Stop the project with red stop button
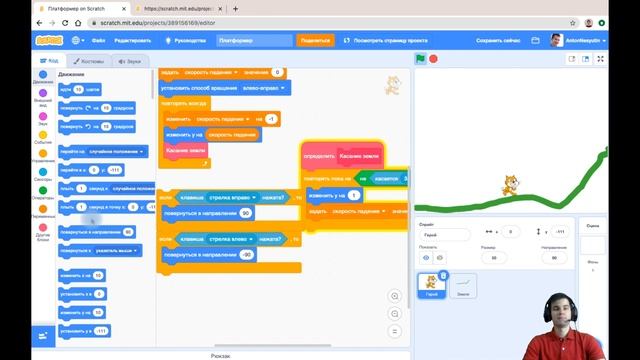 click(433, 59)
